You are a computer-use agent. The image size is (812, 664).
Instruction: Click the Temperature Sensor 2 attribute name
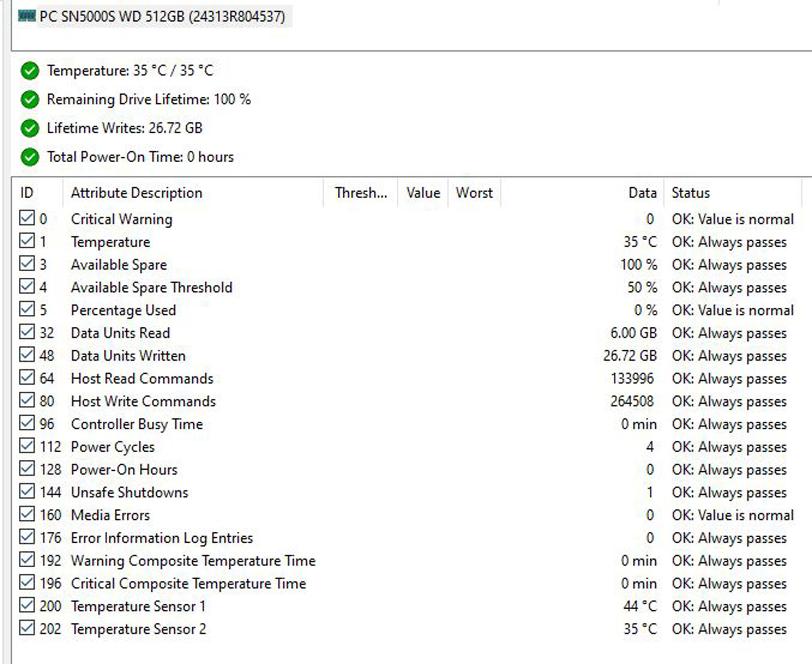point(138,629)
